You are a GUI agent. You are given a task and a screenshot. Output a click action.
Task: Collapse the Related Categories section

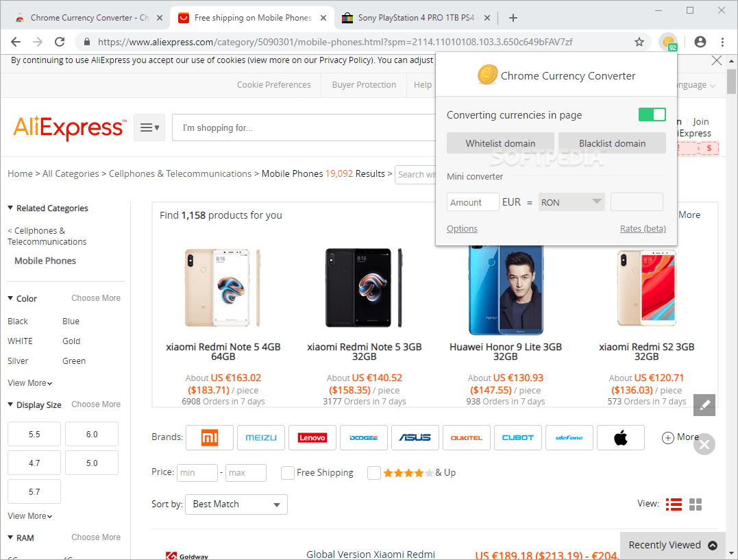point(10,208)
